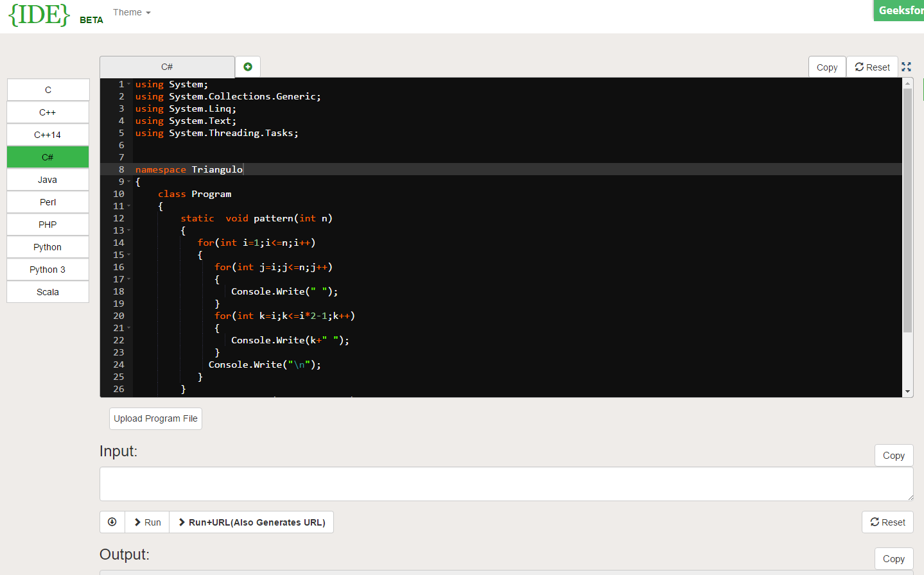Click the Upload Program File button
This screenshot has height=575, width=924.
(155, 418)
